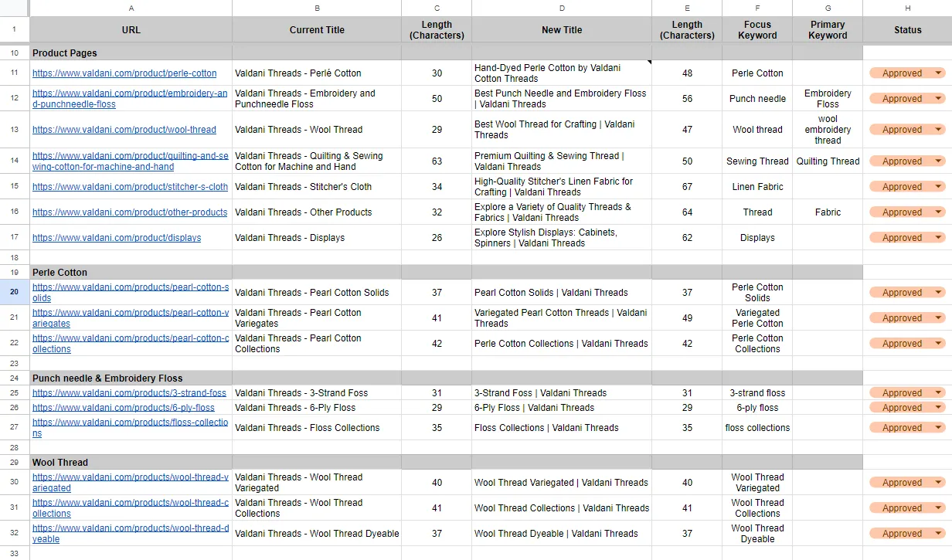Select column D header
The image size is (952, 560).
[x=562, y=8]
